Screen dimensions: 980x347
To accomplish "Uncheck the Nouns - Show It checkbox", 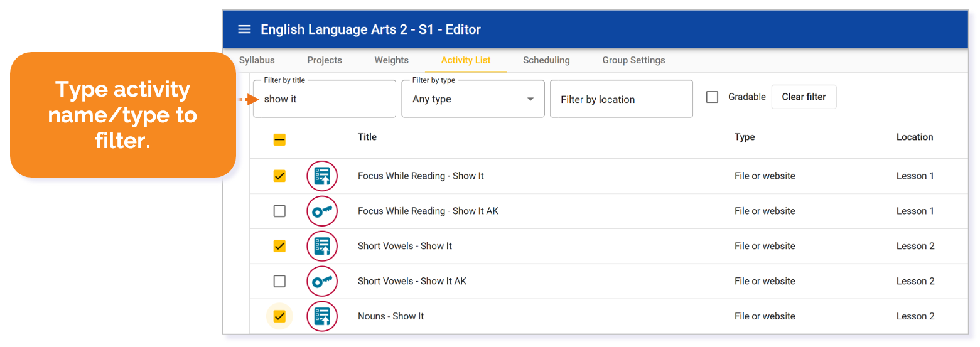I will click(280, 316).
